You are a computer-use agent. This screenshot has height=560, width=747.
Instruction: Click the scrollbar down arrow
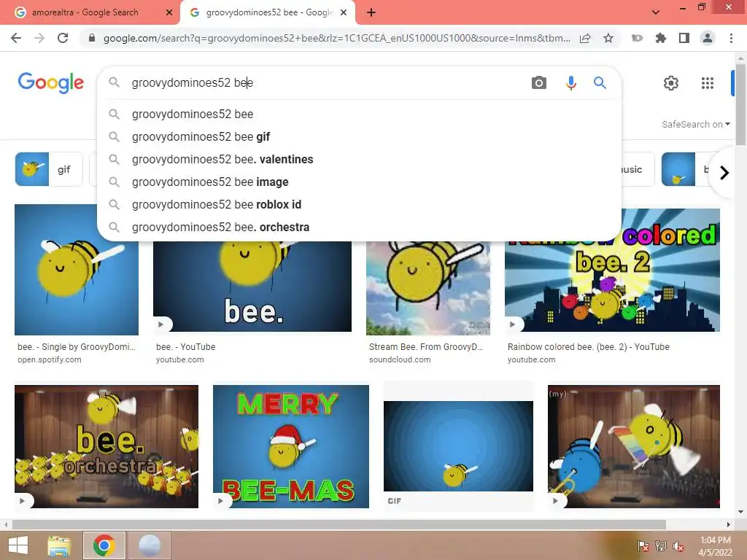click(740, 512)
